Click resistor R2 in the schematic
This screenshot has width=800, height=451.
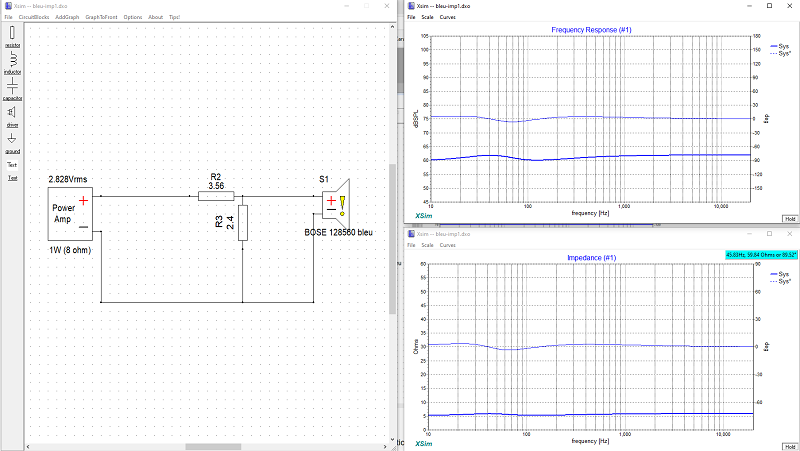tap(216, 196)
